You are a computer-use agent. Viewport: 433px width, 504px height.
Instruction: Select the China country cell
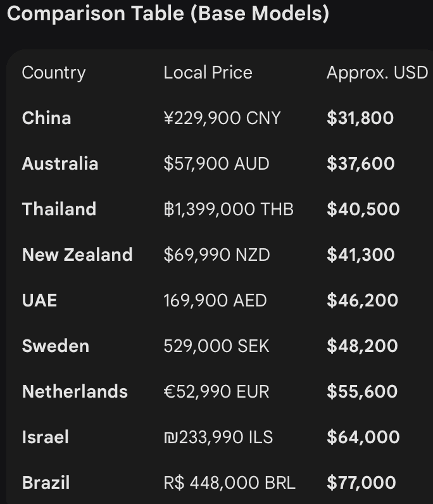pyautogui.click(x=46, y=118)
